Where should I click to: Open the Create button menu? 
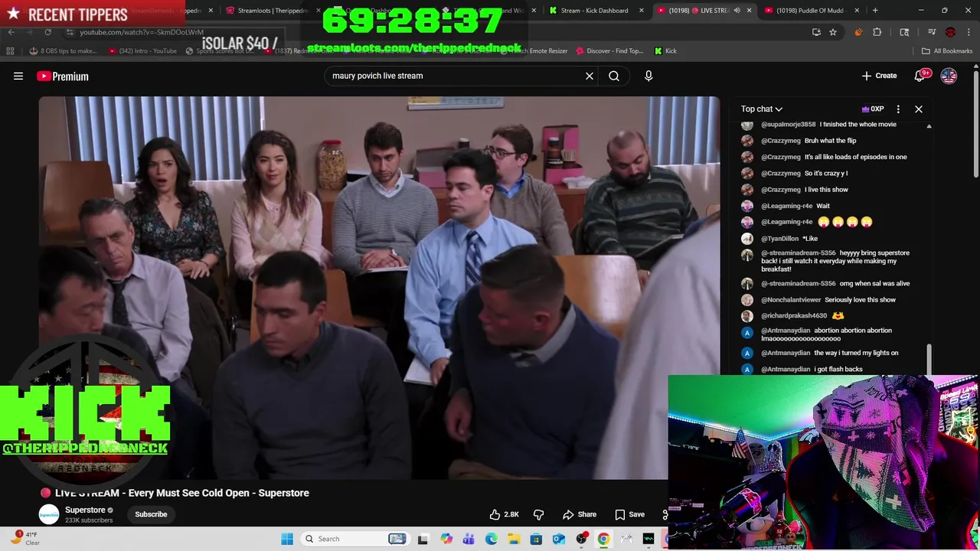(x=879, y=76)
